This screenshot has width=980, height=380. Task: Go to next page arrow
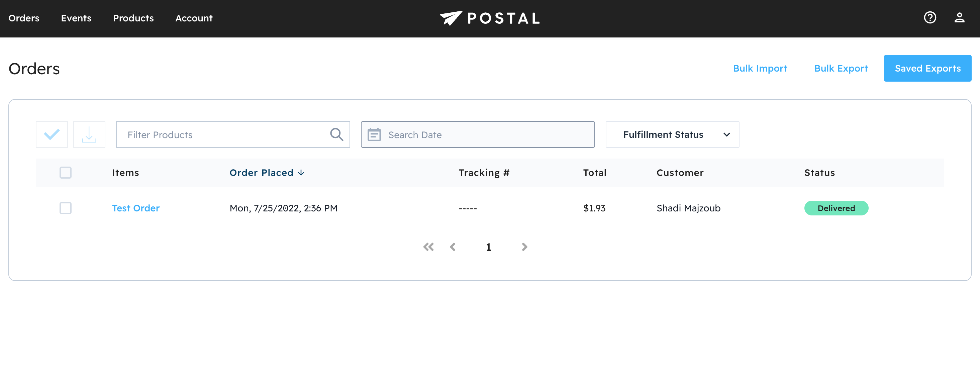click(524, 247)
